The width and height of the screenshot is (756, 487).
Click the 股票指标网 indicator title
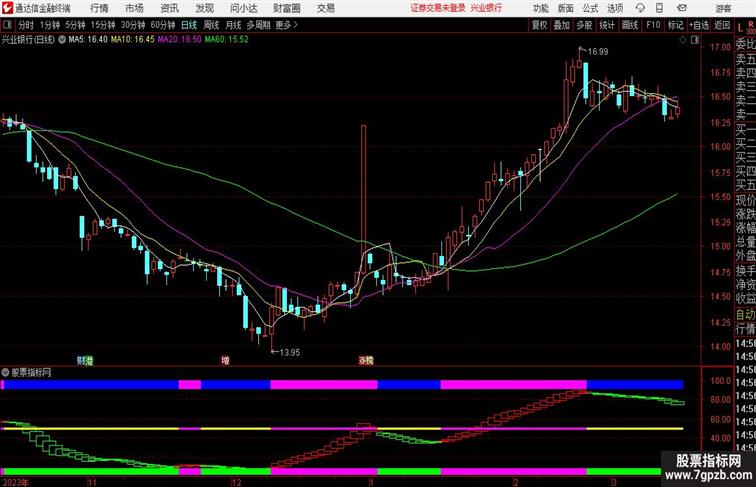coord(31,372)
